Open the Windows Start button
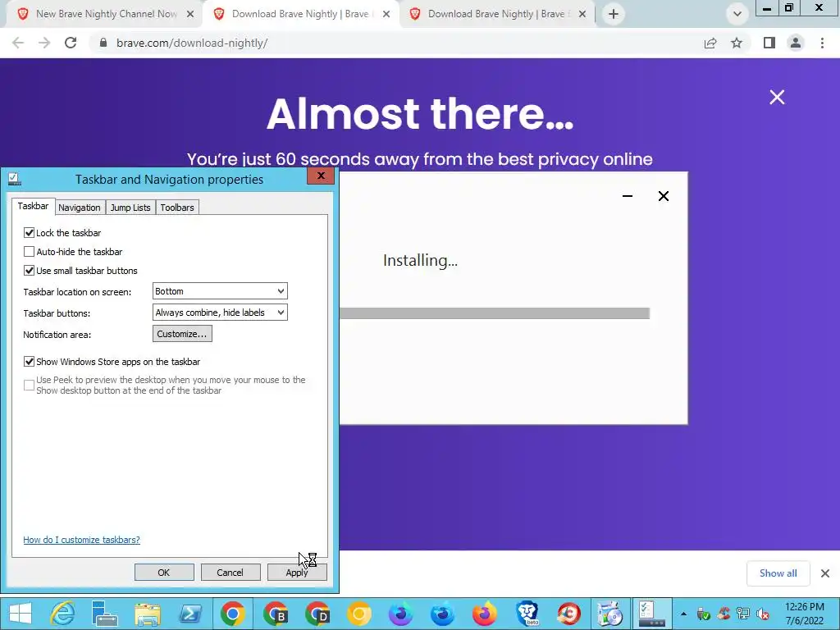This screenshot has height=630, width=840. coord(21,614)
